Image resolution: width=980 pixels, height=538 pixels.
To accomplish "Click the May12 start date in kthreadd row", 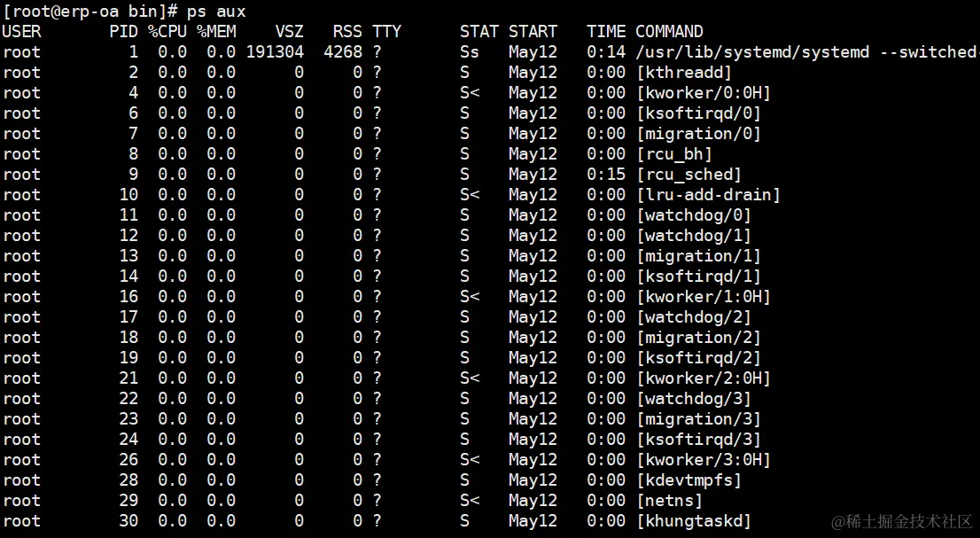I will 533,73.
